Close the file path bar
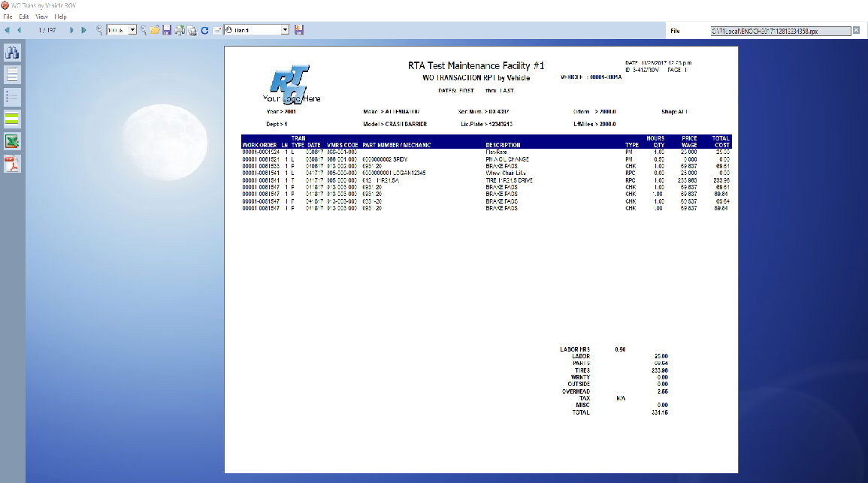Screen dimensions: 868x483 [x=856, y=31]
